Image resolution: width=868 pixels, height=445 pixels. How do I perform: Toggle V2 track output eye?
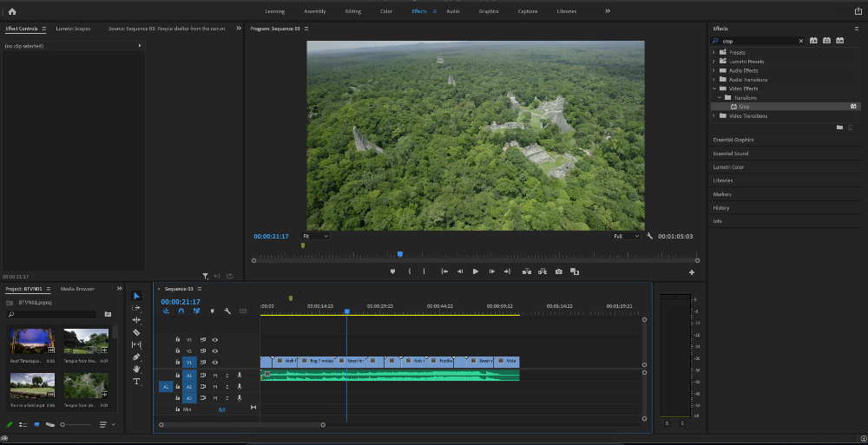[214, 351]
